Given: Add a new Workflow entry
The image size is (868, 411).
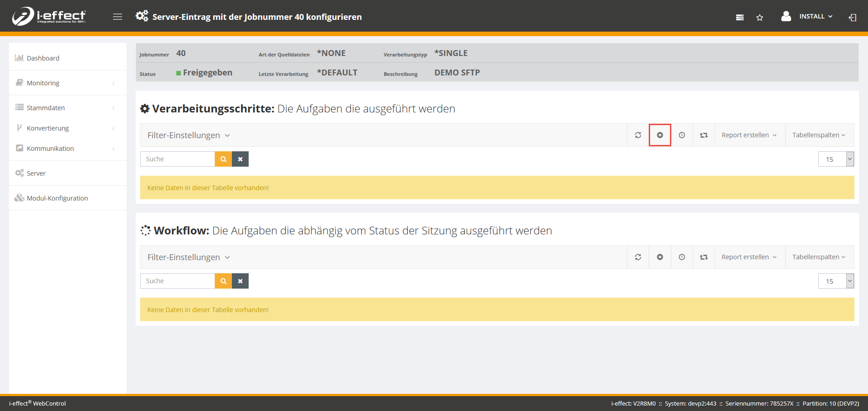Looking at the screenshot, I should (x=660, y=257).
